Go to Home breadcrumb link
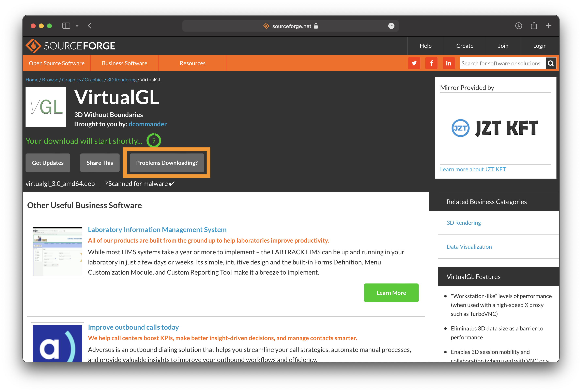The height and width of the screenshot is (392, 582). 32,80
